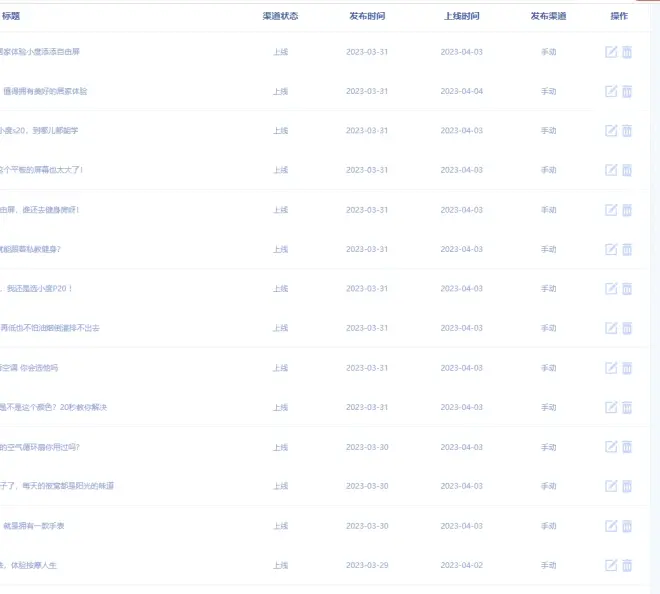
Task: Edit the '就是拥有一款手表' row
Action: 611,526
